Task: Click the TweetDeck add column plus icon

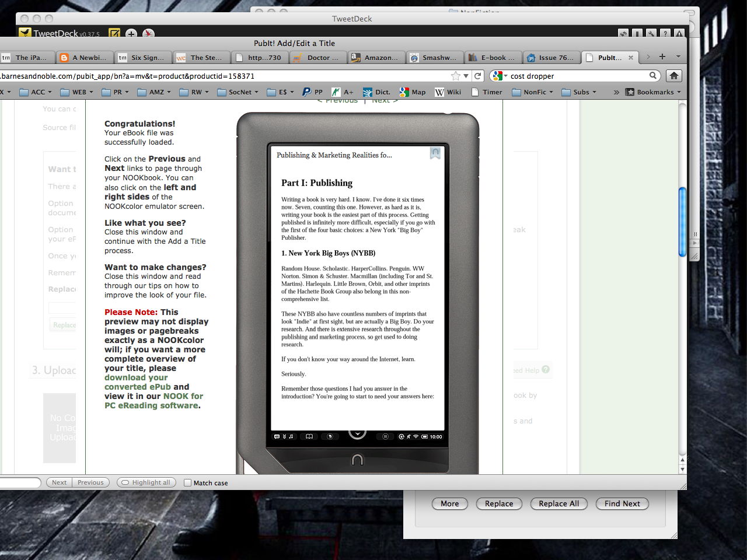Action: (x=131, y=33)
